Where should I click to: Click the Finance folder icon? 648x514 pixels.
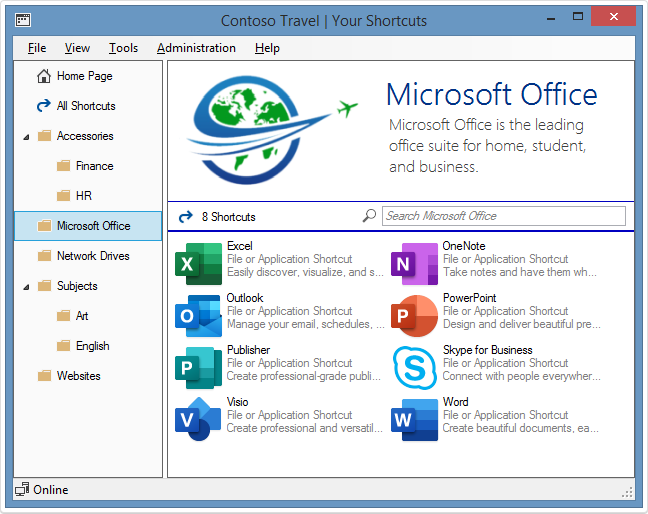(63, 166)
